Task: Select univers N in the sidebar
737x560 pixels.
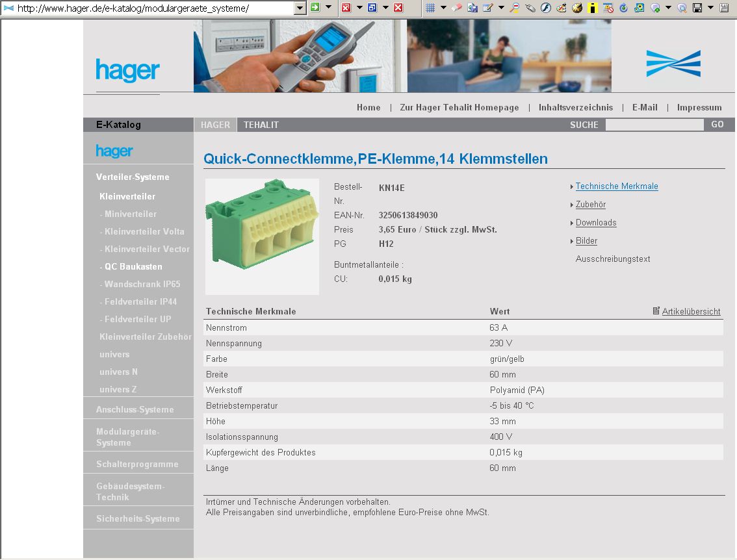Action: 118,372
